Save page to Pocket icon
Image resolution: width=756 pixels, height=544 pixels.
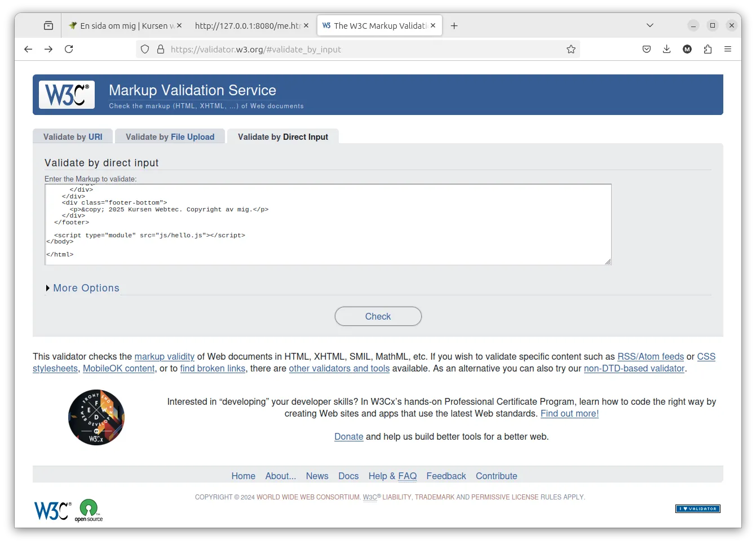(647, 49)
